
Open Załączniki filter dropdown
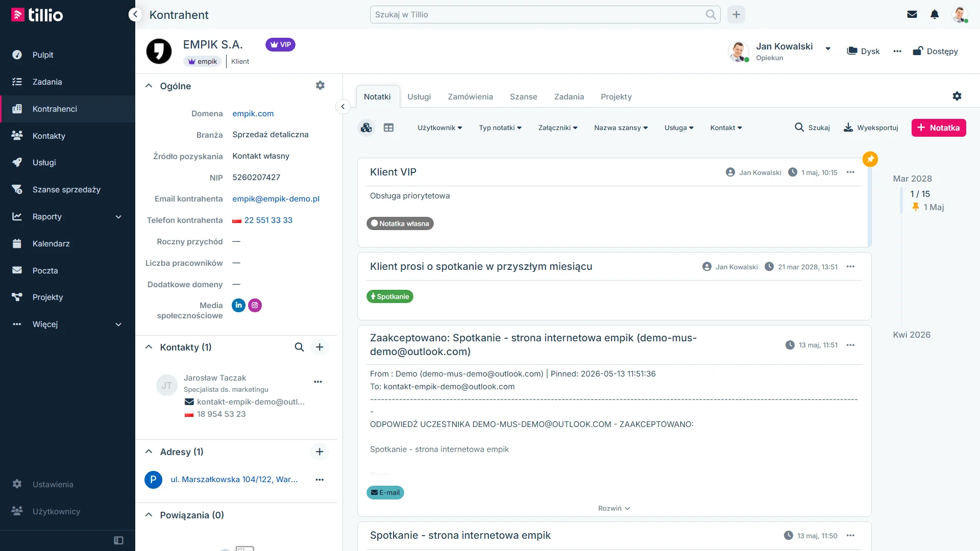click(x=558, y=128)
